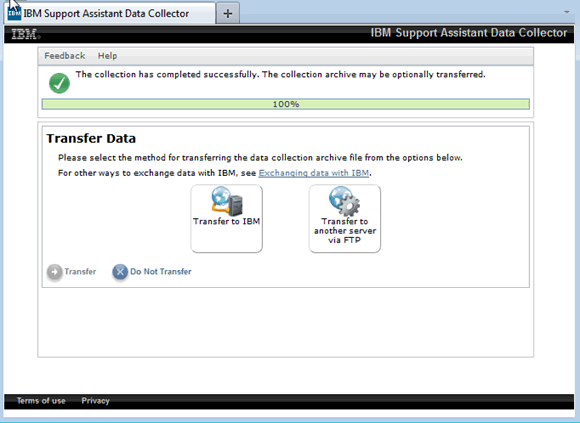Click the IBM favicon on the browser tab
Screen dimensions: 580x423
(14, 13)
